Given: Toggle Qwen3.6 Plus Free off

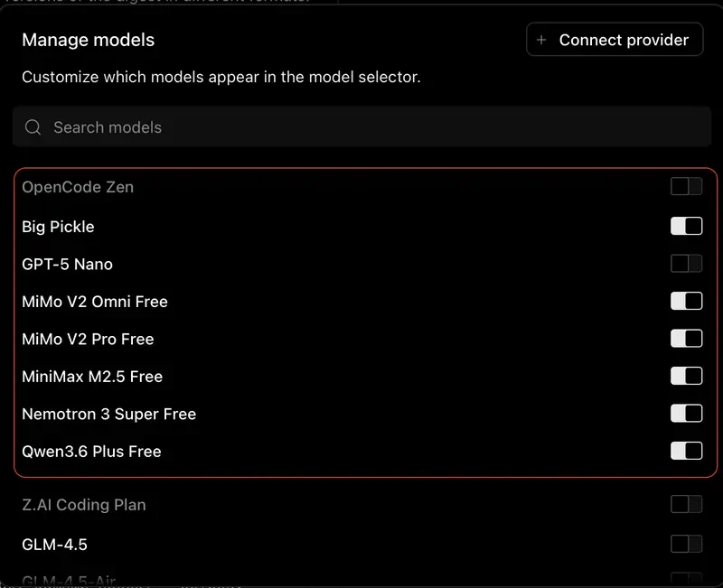Looking at the screenshot, I should click(x=686, y=452).
